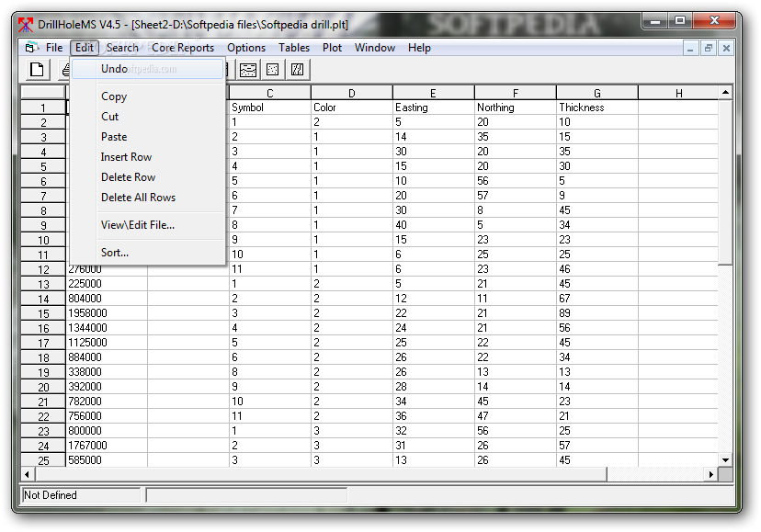Screen dimensions: 761x532
Task: Choose Cut in the Edit menu
Action: tap(148, 117)
